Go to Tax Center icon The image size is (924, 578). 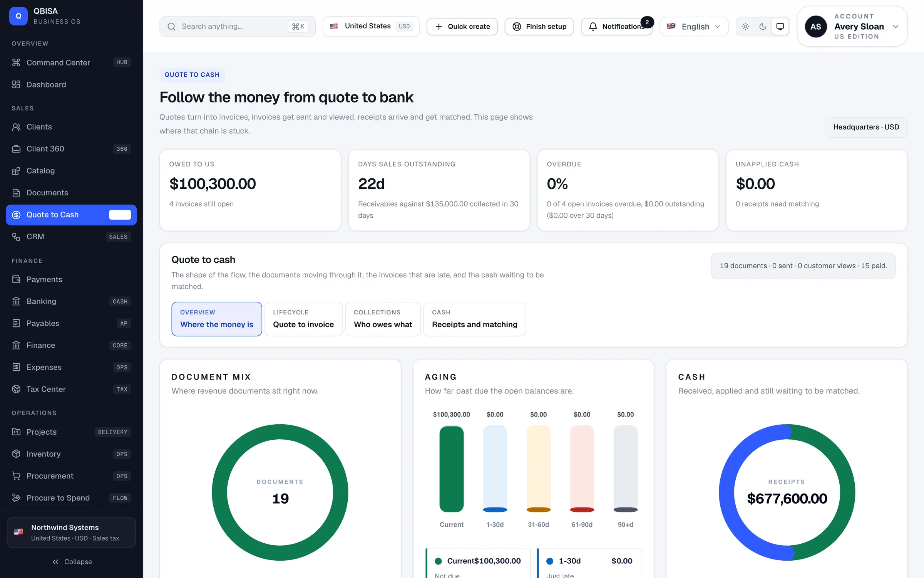pyautogui.click(x=16, y=389)
